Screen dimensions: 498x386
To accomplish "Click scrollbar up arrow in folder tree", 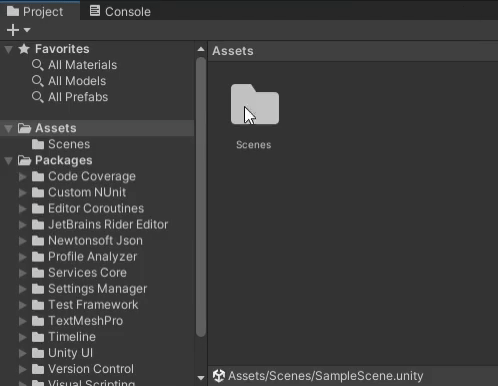I will [201, 49].
